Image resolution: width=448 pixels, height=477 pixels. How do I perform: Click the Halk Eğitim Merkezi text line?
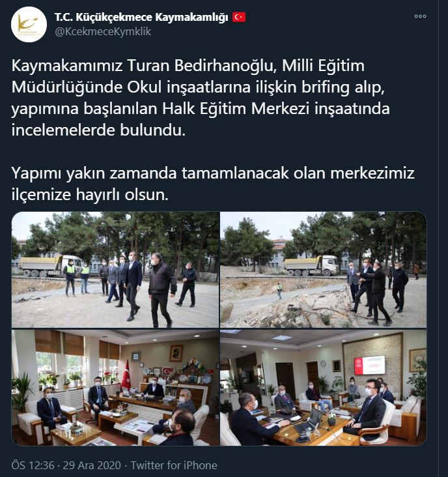201,109
